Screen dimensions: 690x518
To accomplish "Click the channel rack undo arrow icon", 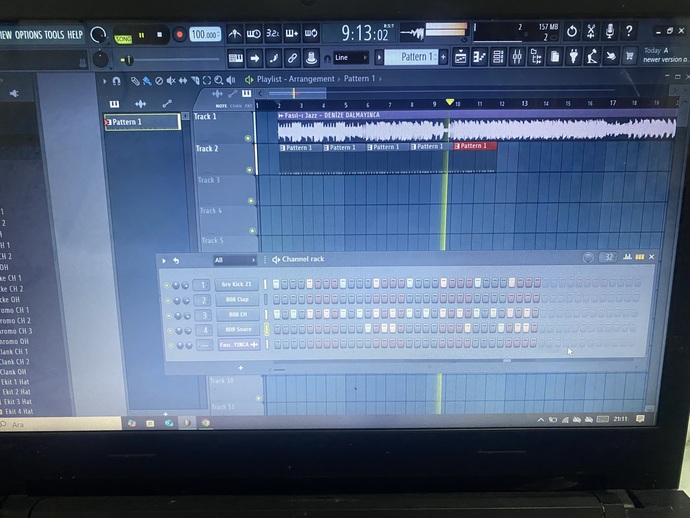I will coord(176,261).
